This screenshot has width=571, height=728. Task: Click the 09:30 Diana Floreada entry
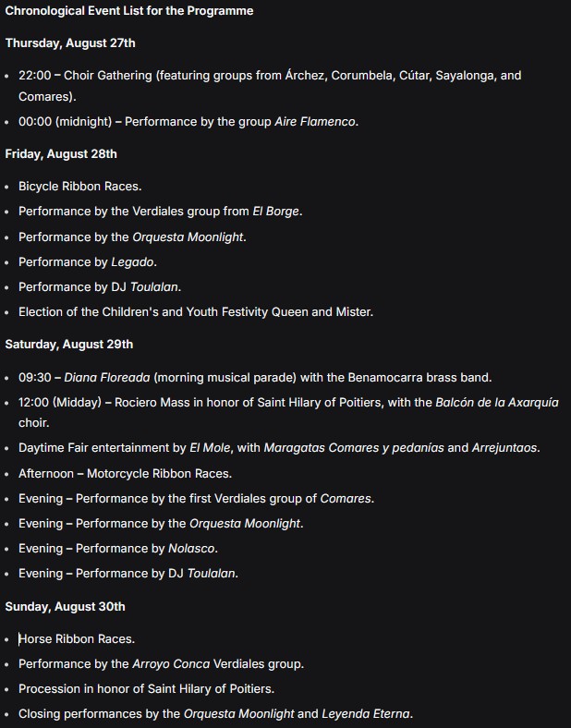coord(255,378)
